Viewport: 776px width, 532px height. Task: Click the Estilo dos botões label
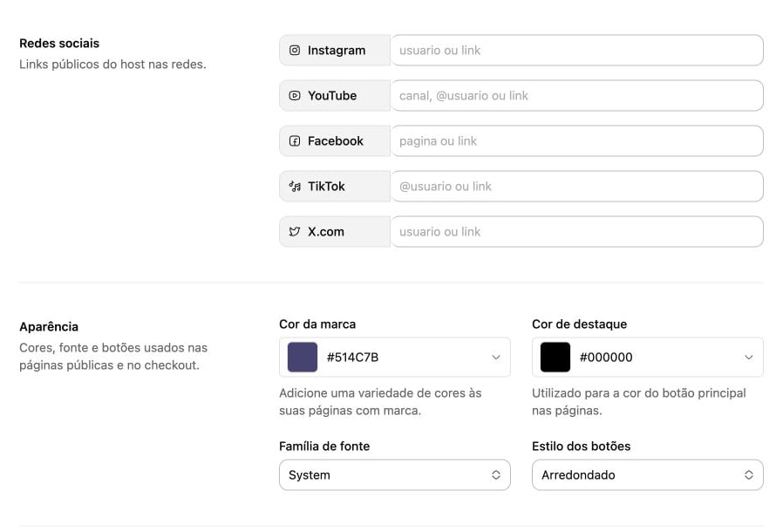(x=581, y=447)
